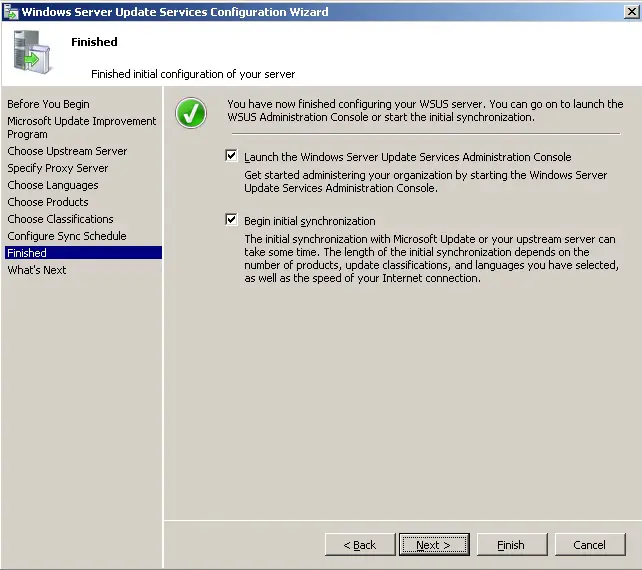The image size is (642, 570).
Task: Click the Begin initial synchronization label text
Action: point(310,221)
